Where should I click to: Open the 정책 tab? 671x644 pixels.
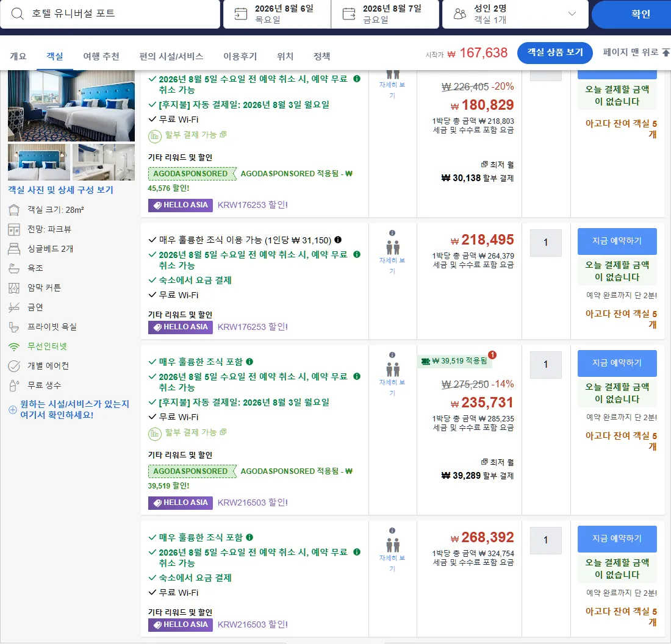(x=322, y=56)
